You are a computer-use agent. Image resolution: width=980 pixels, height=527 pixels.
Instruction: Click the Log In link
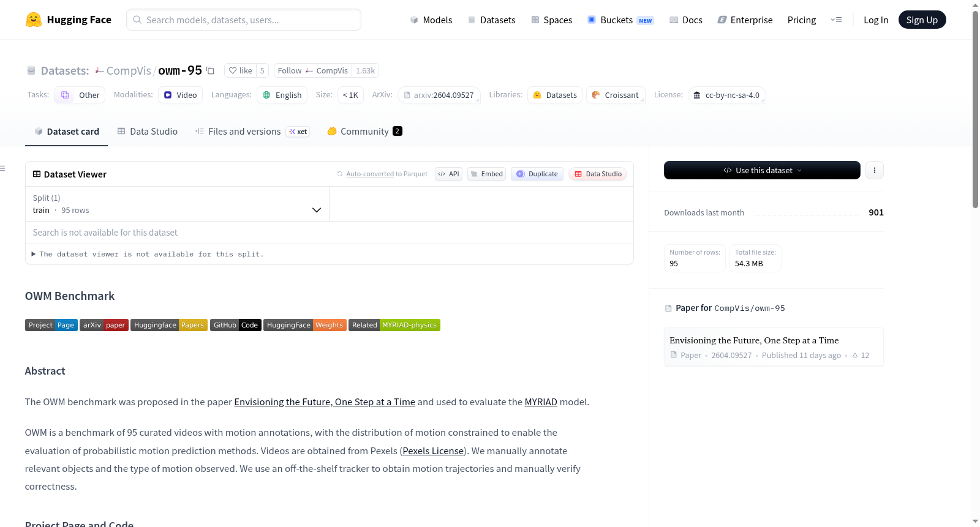tap(876, 20)
